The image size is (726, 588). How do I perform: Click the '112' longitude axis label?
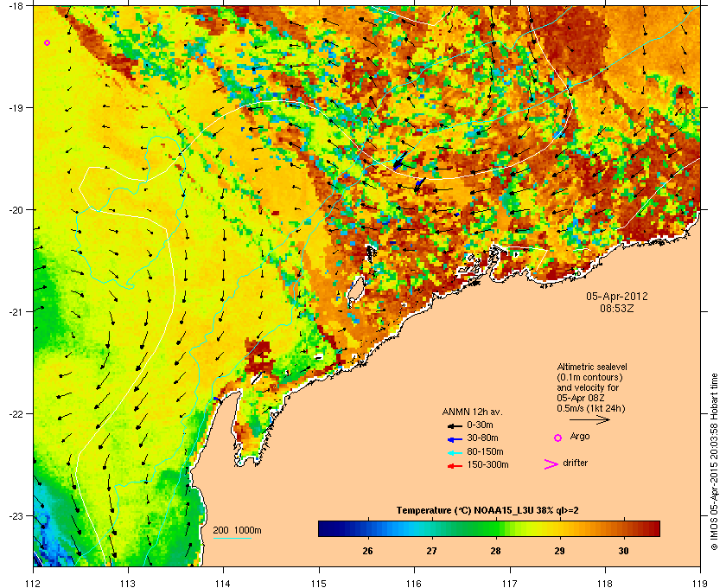pos(33,583)
